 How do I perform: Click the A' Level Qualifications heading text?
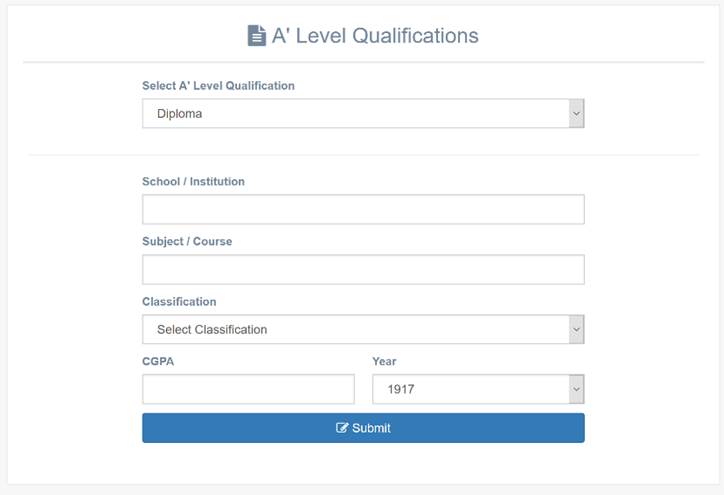(x=375, y=36)
